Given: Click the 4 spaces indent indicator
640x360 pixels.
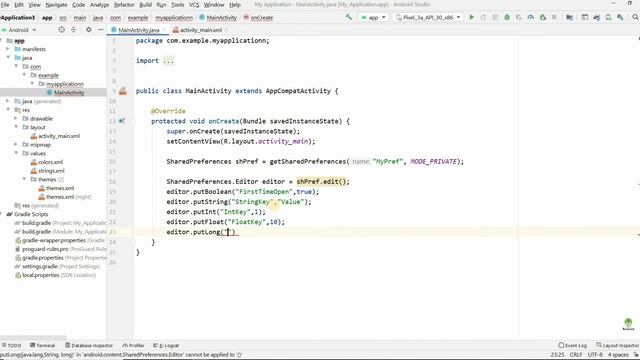Looking at the screenshot, I should [x=618, y=355].
